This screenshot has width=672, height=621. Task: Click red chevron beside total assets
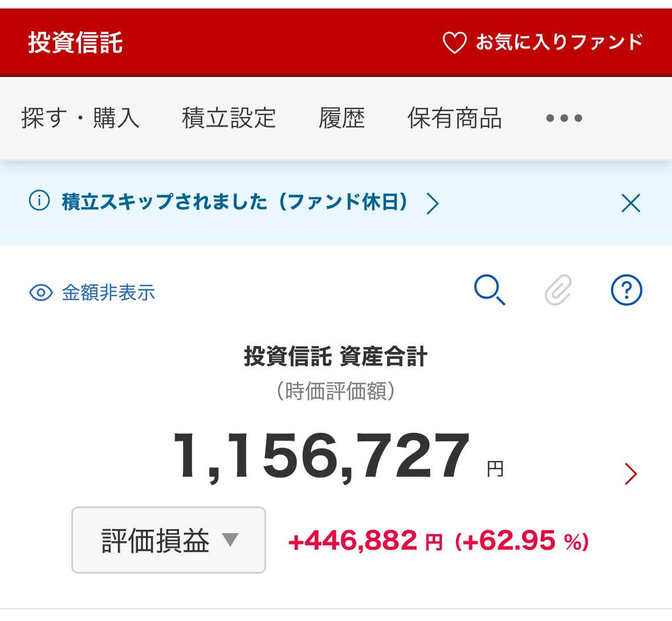tap(630, 474)
